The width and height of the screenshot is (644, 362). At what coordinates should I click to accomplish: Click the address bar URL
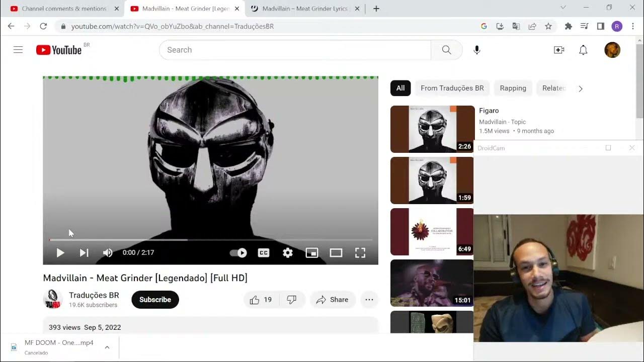pyautogui.click(x=173, y=26)
